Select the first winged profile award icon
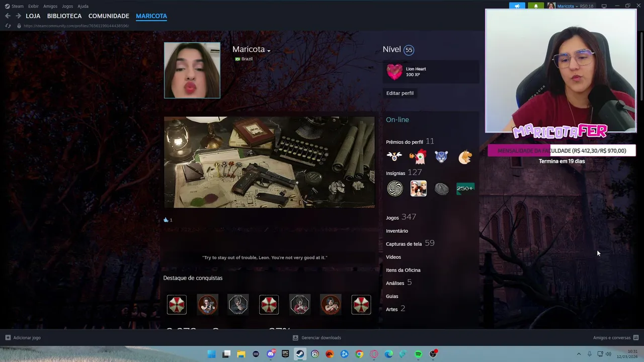 [394, 157]
